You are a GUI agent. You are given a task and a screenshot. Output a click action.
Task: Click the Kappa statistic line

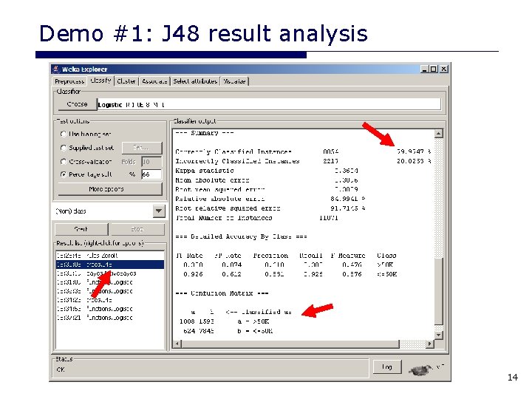click(267, 171)
